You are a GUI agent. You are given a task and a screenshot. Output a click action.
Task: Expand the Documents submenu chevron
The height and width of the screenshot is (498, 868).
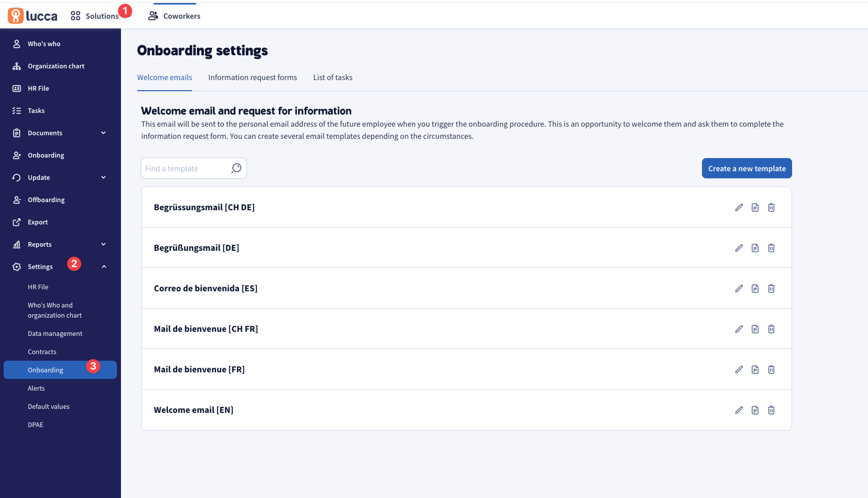[104, 133]
